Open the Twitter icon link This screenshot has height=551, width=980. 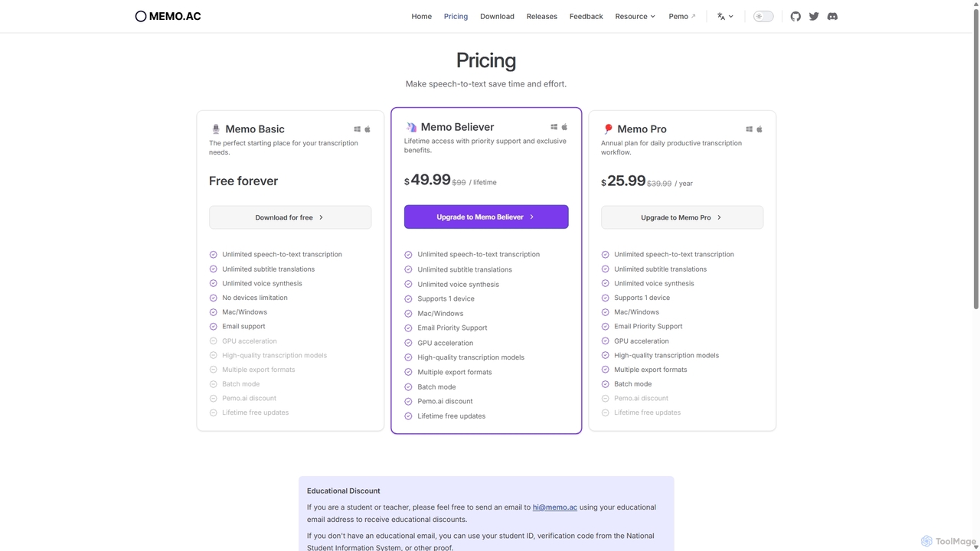click(814, 16)
